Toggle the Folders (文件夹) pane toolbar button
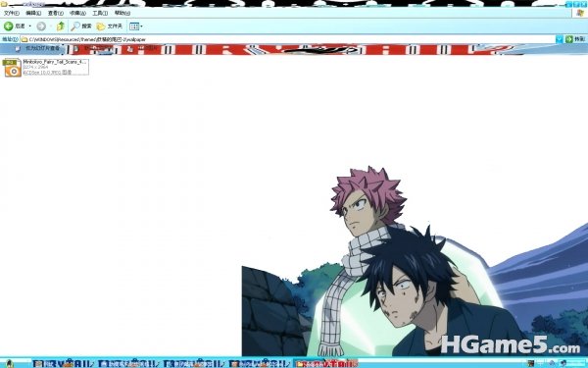This screenshot has height=368, width=588. (109, 26)
